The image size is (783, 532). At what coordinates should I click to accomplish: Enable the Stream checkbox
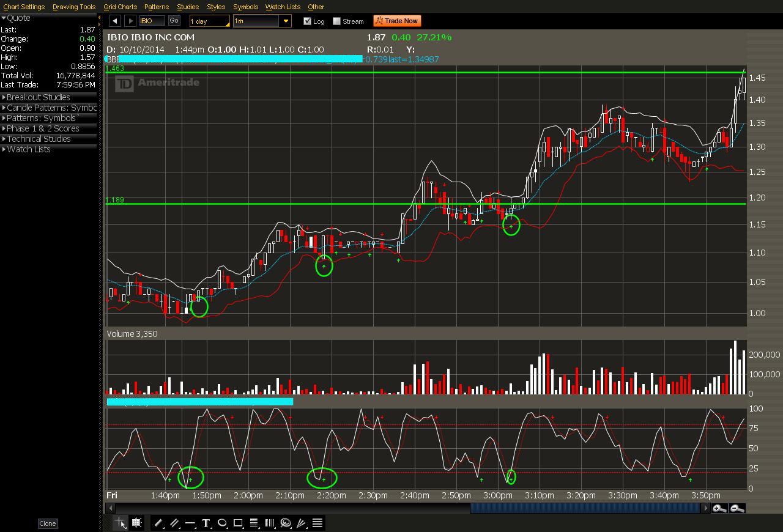(336, 21)
